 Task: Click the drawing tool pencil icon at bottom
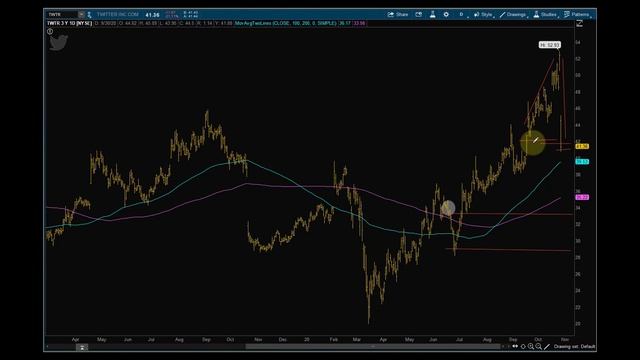click(x=547, y=347)
